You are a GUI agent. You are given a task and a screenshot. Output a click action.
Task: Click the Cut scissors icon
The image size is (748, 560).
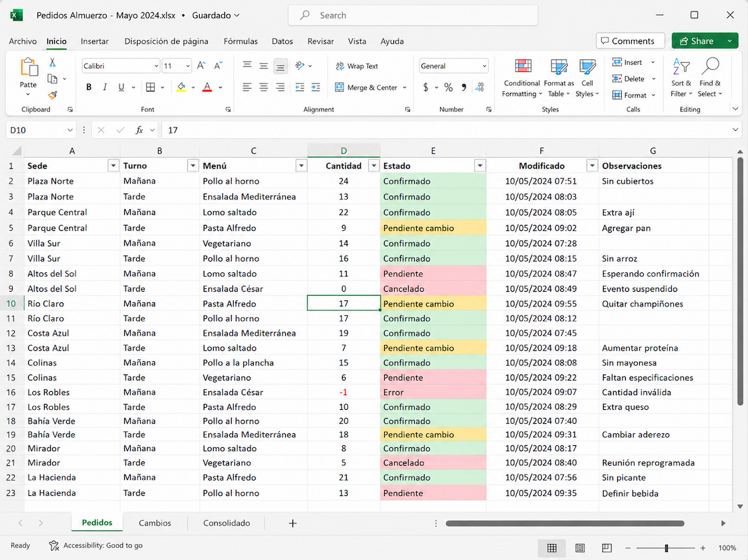coord(53,63)
